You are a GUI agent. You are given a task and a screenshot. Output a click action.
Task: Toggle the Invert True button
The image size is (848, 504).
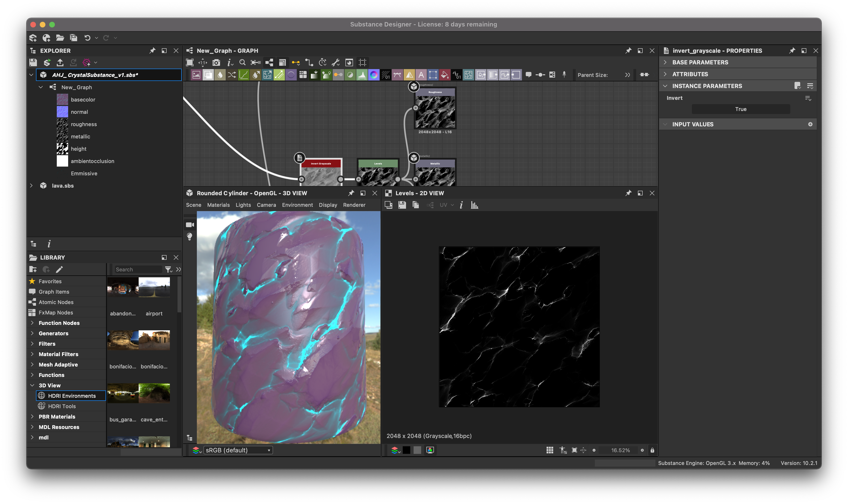point(741,109)
